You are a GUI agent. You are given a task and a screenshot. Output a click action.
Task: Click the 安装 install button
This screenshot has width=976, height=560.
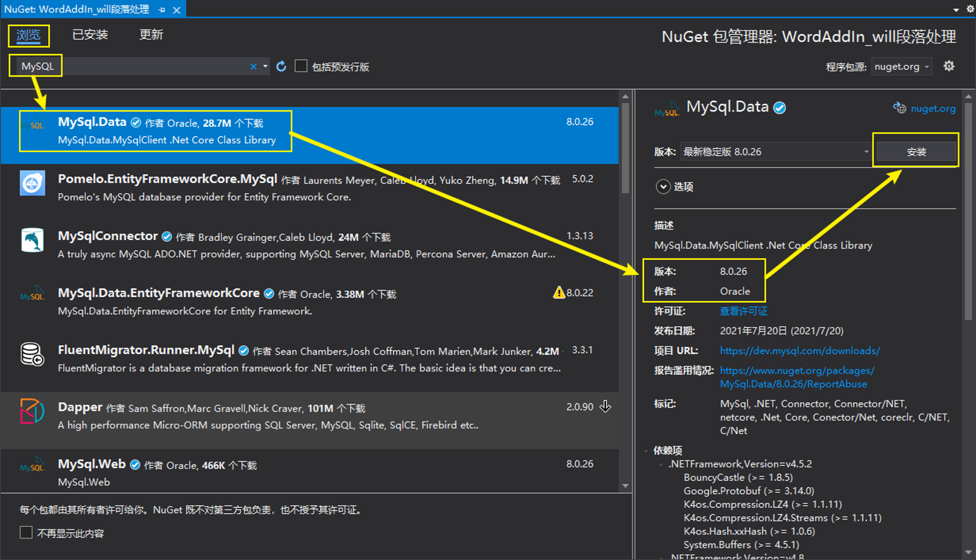915,151
